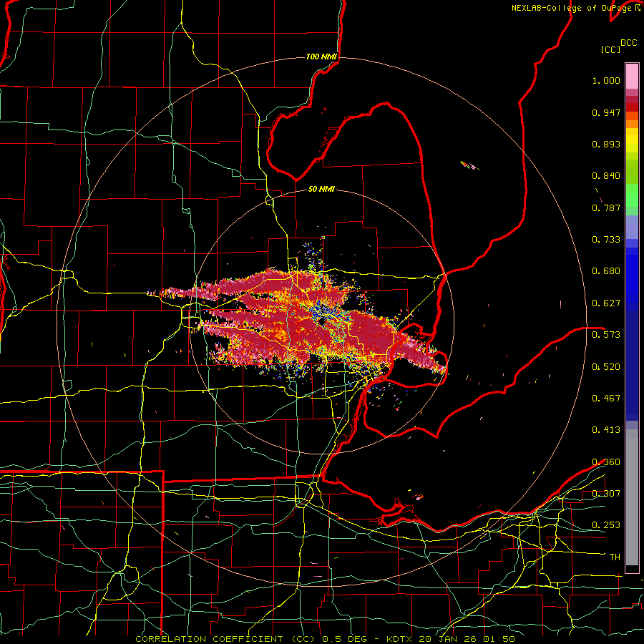Click the 50 NMI range ring label
Viewport: 644px width, 644px height.
pyautogui.click(x=321, y=189)
